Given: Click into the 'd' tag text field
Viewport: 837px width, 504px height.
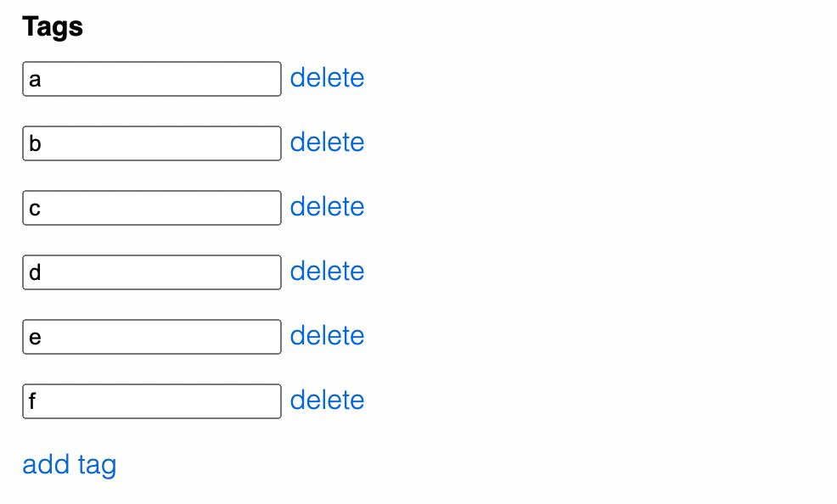Looking at the screenshot, I should [151, 272].
